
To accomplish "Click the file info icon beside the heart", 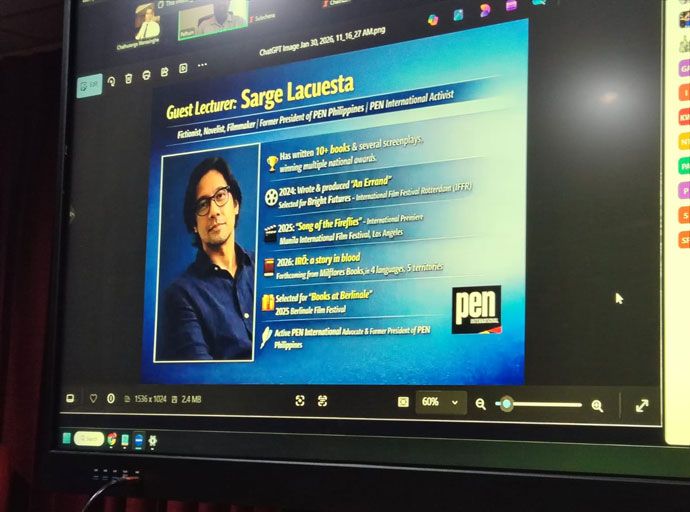I will pyautogui.click(x=110, y=399).
